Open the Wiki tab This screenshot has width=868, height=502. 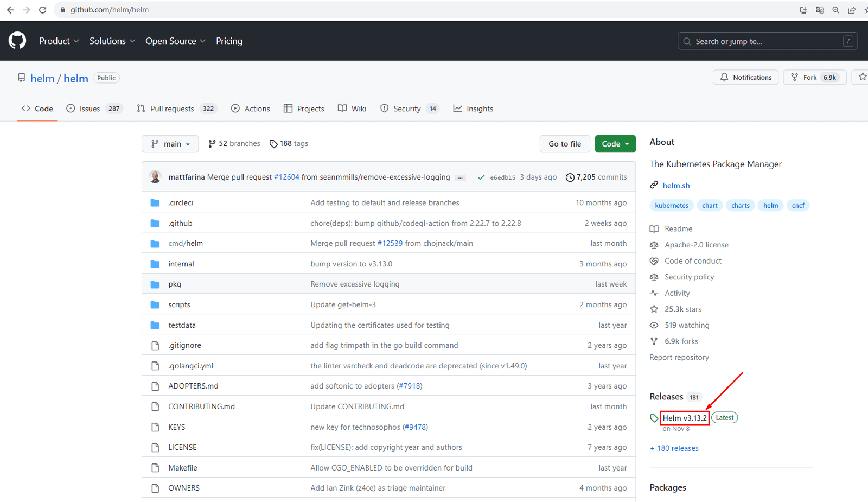click(x=352, y=109)
